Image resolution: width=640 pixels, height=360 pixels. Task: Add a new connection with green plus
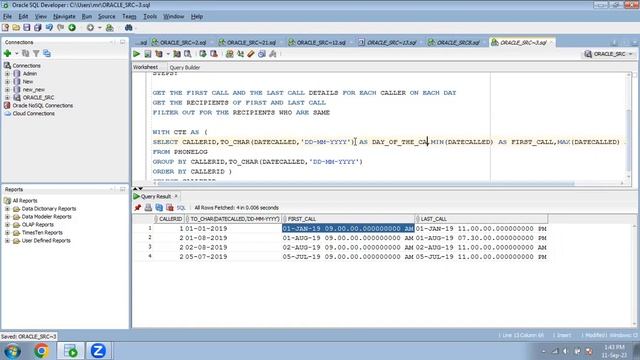(x=7, y=53)
